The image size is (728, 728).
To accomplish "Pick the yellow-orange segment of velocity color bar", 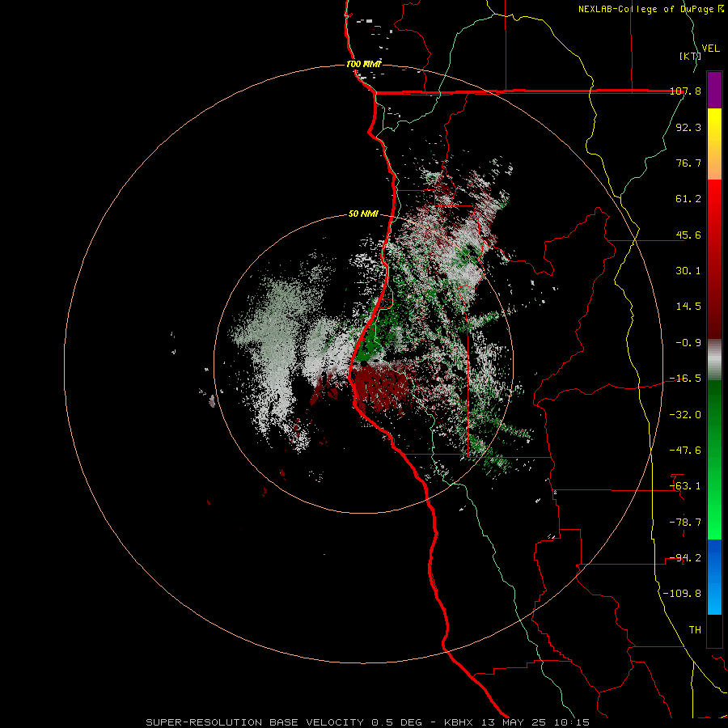I will (714, 144).
